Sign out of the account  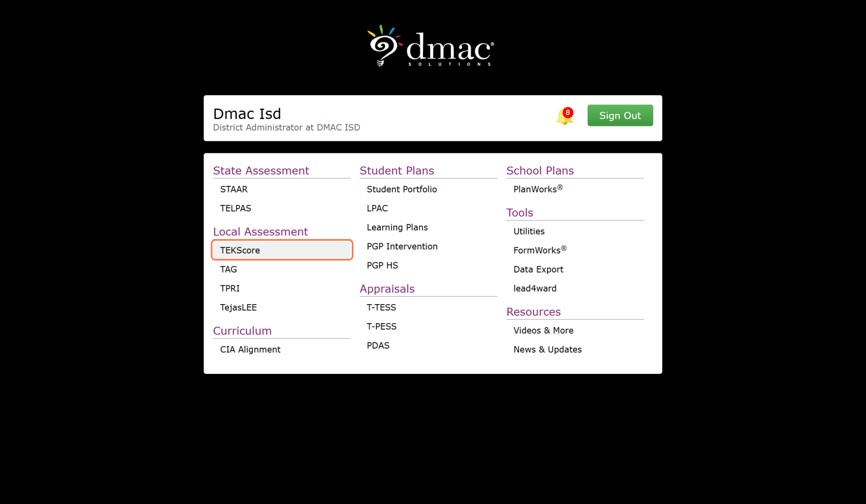pos(620,115)
